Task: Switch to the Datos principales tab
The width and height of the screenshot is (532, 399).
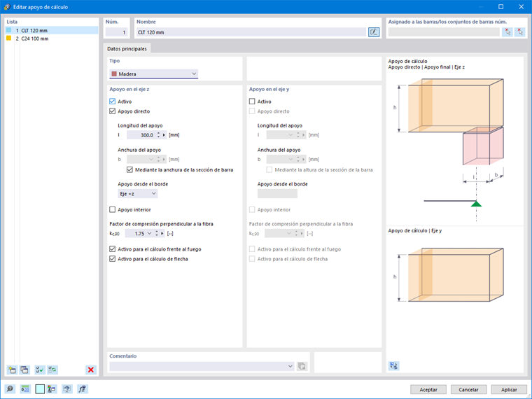Action: pyautogui.click(x=127, y=48)
